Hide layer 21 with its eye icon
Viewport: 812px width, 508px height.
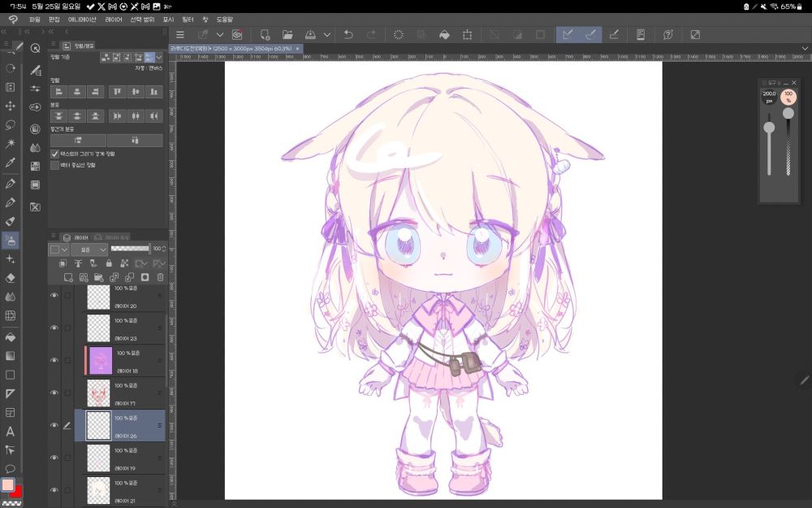pos(54,490)
